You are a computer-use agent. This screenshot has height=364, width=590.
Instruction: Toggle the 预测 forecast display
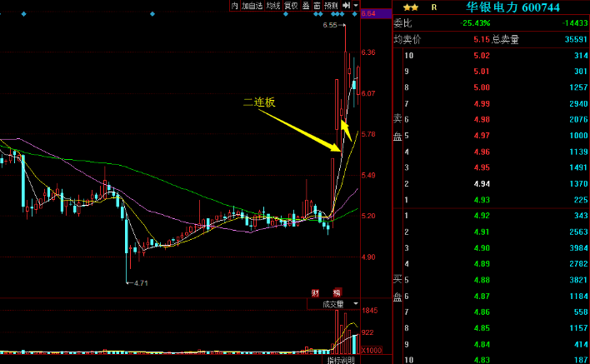point(331,6)
